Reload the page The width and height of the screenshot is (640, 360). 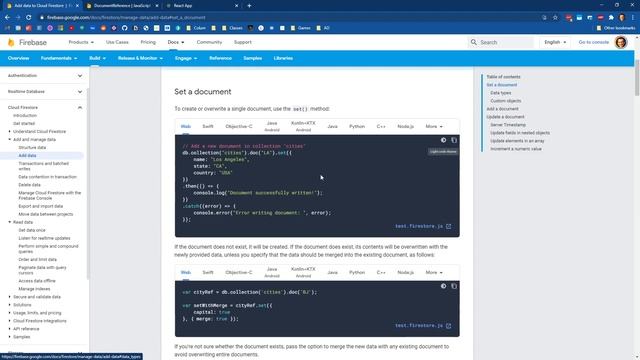point(29,18)
